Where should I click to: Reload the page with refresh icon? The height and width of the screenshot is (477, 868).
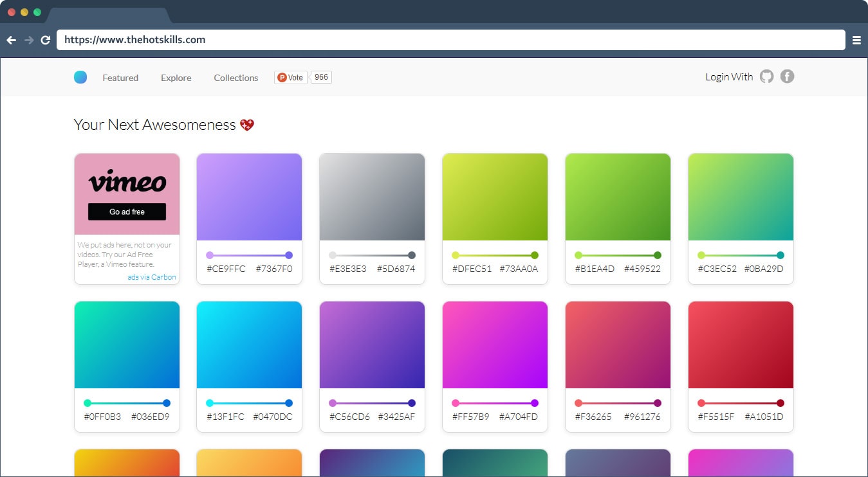46,40
